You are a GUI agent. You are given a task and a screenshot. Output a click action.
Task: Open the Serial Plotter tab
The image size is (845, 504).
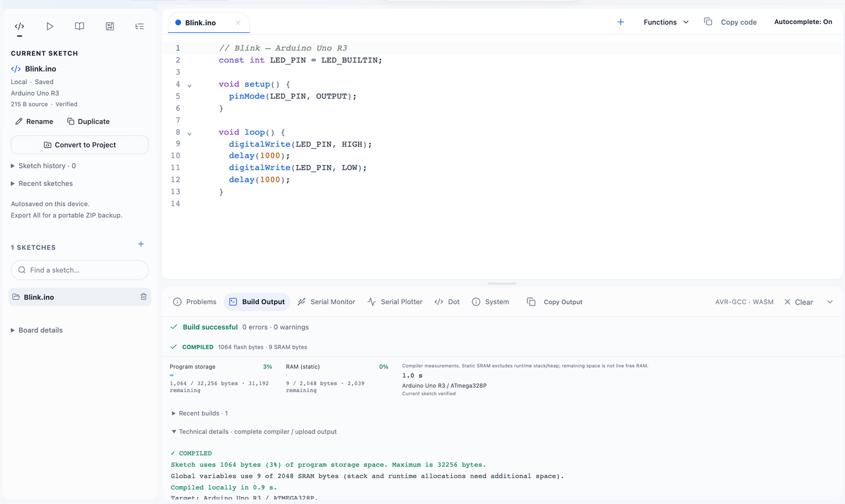pyautogui.click(x=395, y=302)
